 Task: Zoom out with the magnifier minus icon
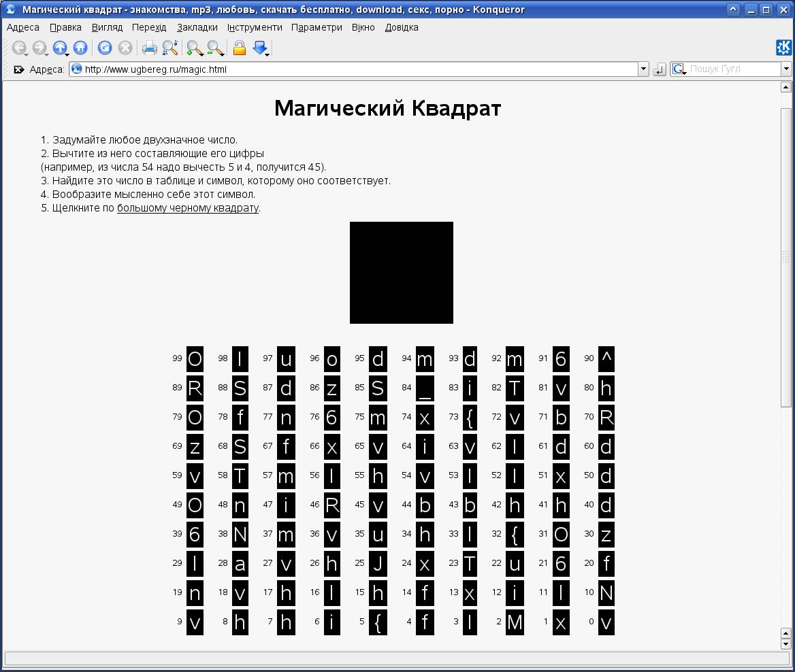[215, 48]
